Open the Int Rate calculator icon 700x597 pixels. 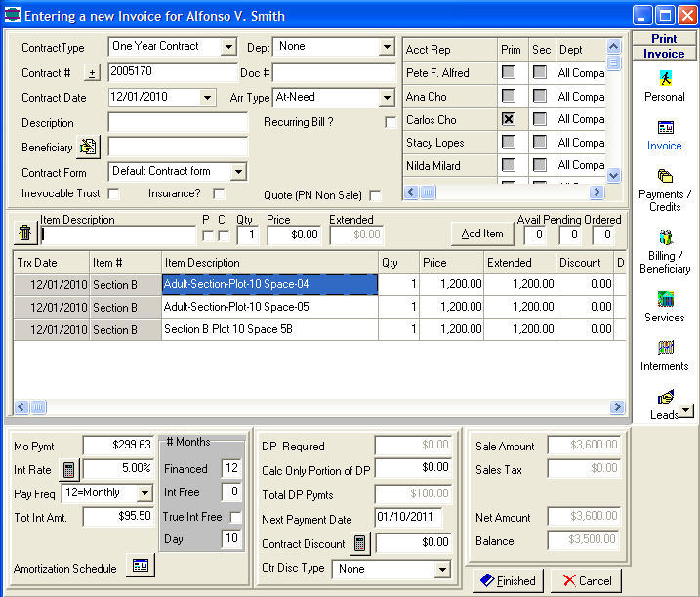69,470
